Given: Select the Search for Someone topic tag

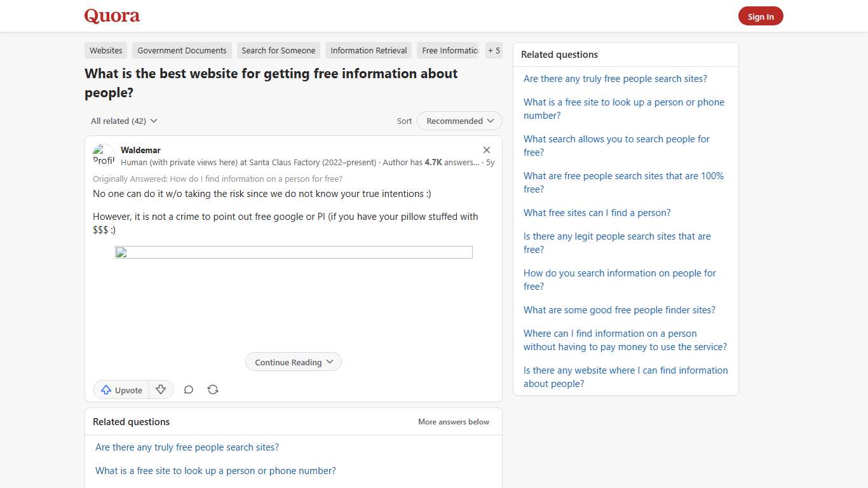Looking at the screenshot, I should [278, 50].
